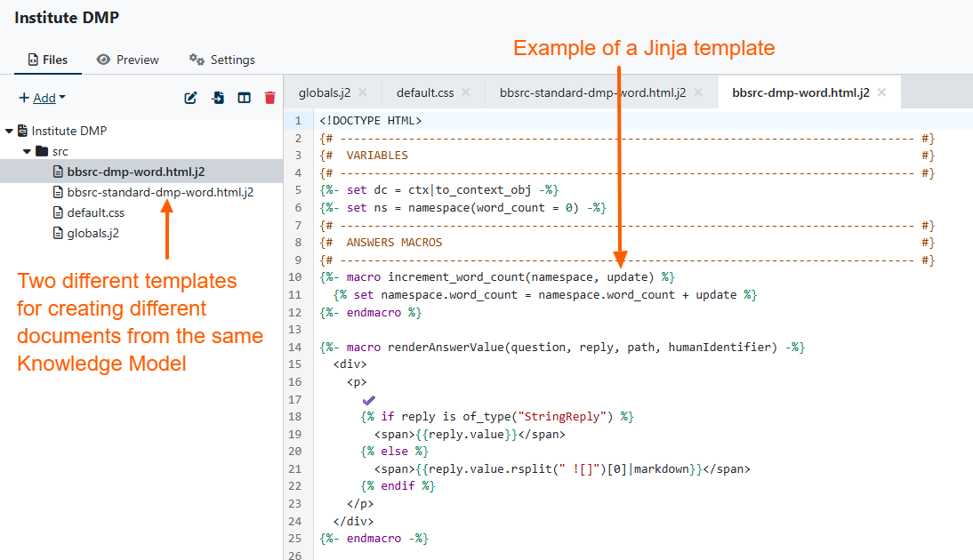Screen dimensions: 973x560
Task: Click the 'set ns = namespace(word_count = 0)' line
Action: 462,208
